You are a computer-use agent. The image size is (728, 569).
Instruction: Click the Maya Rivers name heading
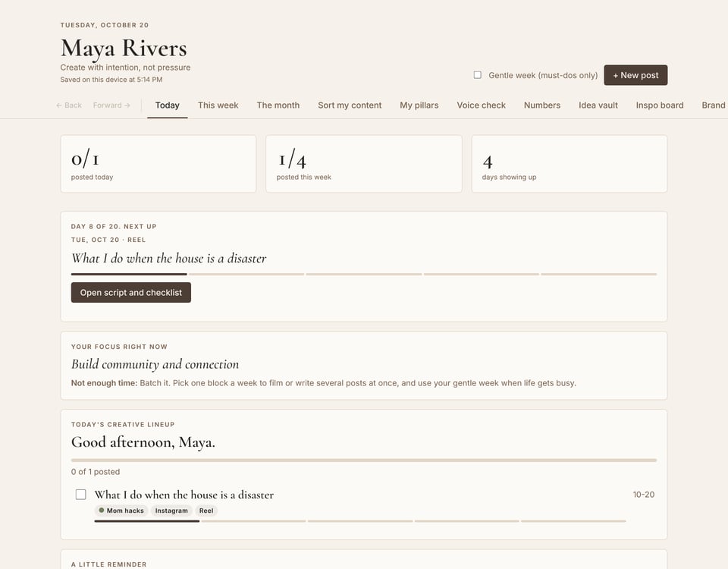124,49
